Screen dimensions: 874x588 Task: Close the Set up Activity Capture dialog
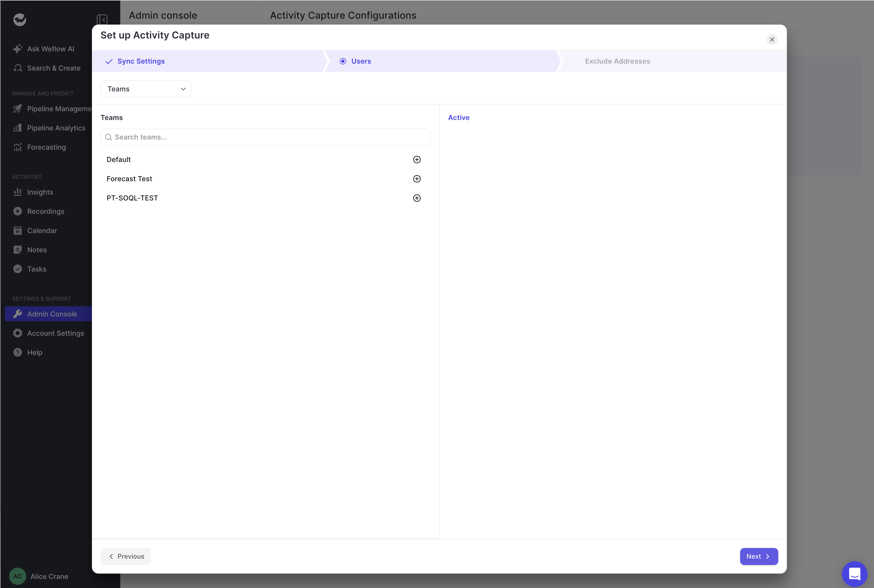coord(772,39)
